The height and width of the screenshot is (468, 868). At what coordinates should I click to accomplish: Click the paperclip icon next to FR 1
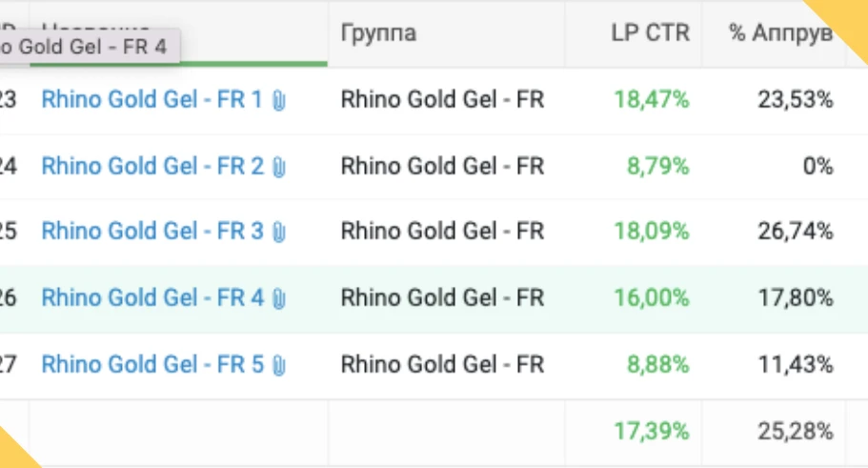pyautogui.click(x=279, y=100)
